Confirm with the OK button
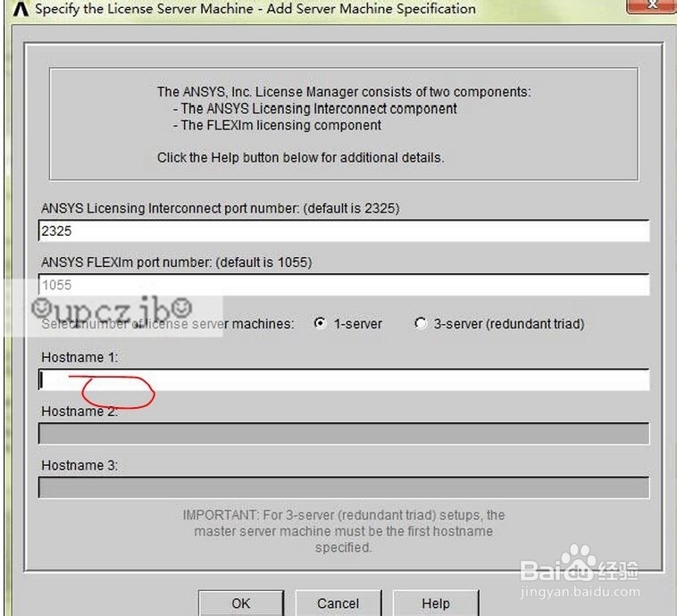677x616 pixels. (241, 603)
